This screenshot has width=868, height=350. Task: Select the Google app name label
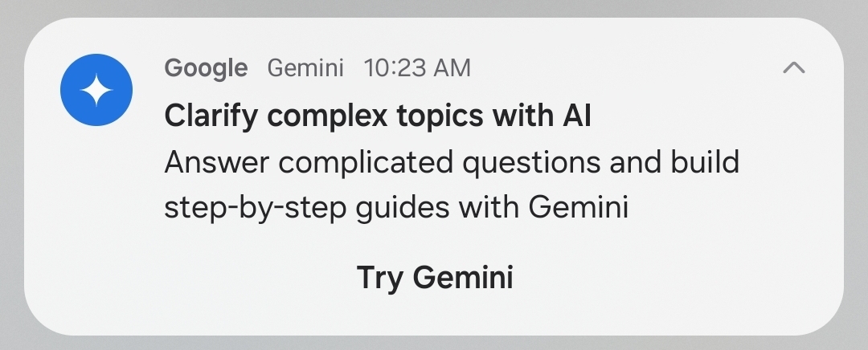[206, 68]
